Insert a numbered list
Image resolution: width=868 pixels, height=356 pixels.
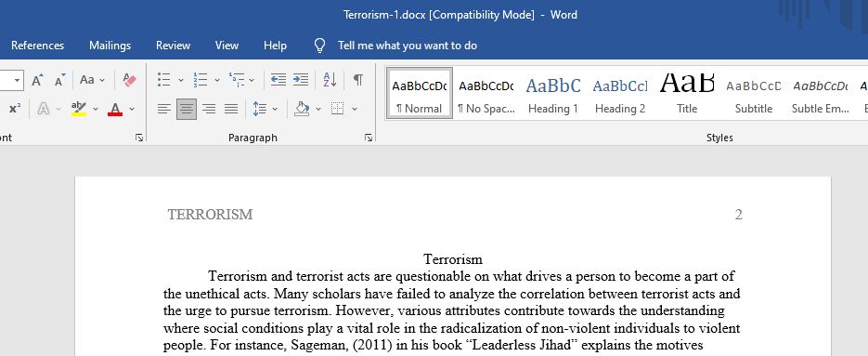[200, 80]
